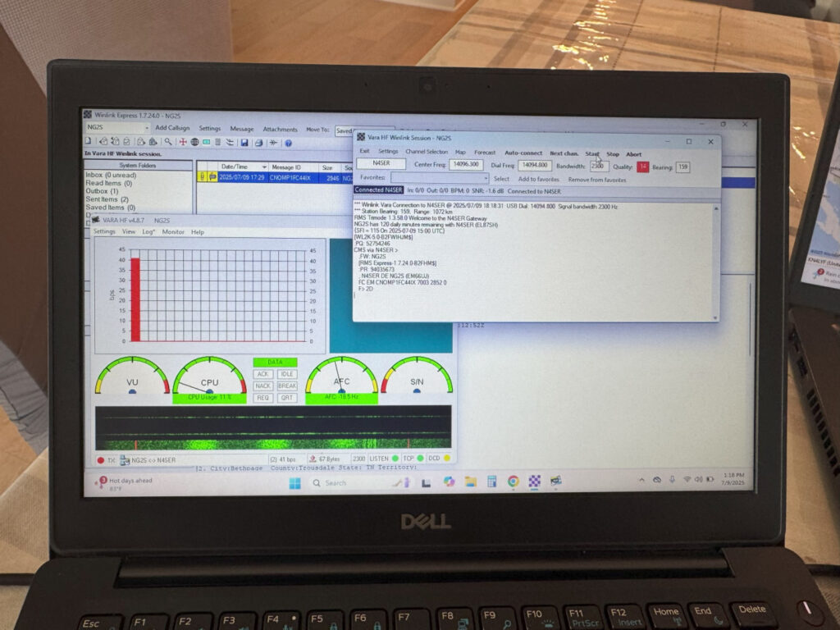This screenshot has width=840, height=630.
Task: Click the dark globe icon in Winlink toolbar
Action: 194,141
